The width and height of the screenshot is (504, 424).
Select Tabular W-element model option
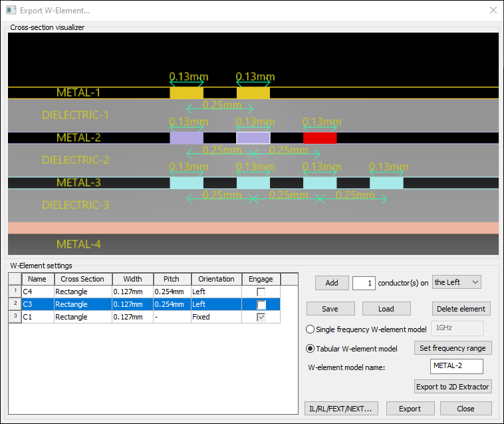(x=311, y=348)
